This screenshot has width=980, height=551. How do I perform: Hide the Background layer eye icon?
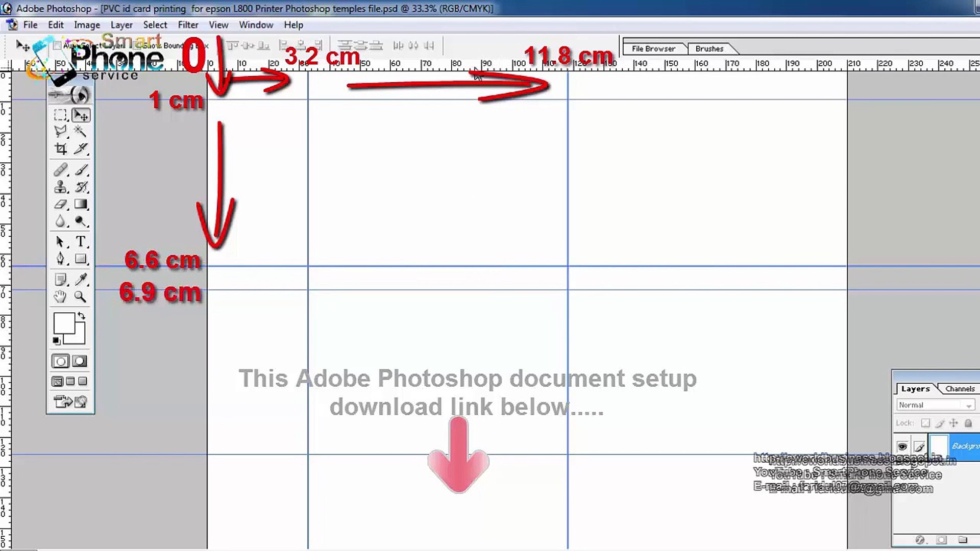[x=902, y=447]
